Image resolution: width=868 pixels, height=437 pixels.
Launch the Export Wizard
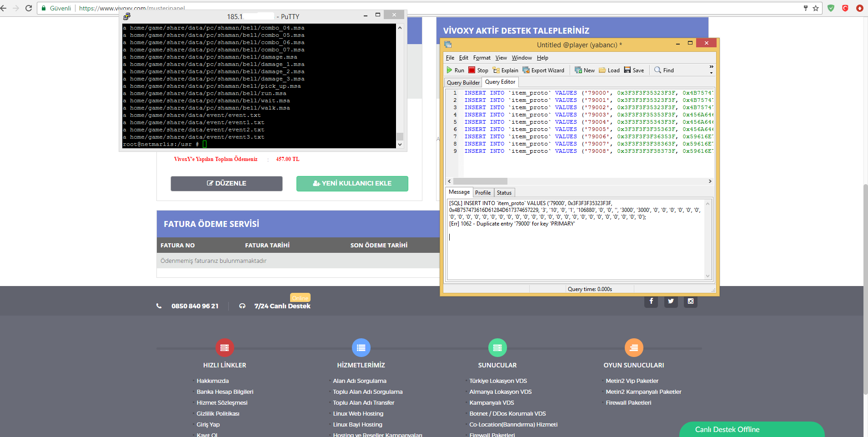[x=543, y=70]
